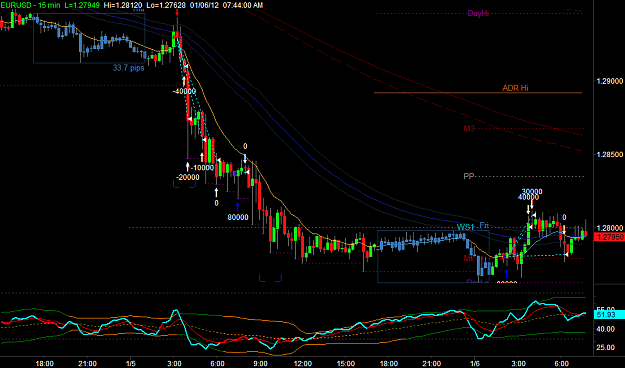Viewport: 625px width, 368px height.
Task: Click the '25.00' indicator axis value
Action: (605, 347)
